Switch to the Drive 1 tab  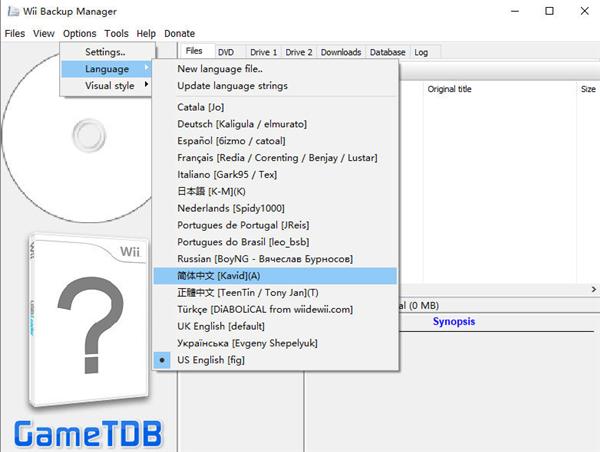[x=263, y=52]
